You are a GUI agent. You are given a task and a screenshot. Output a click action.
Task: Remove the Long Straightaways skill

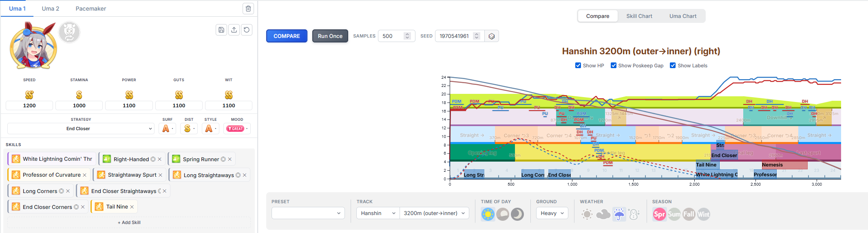[245, 175]
